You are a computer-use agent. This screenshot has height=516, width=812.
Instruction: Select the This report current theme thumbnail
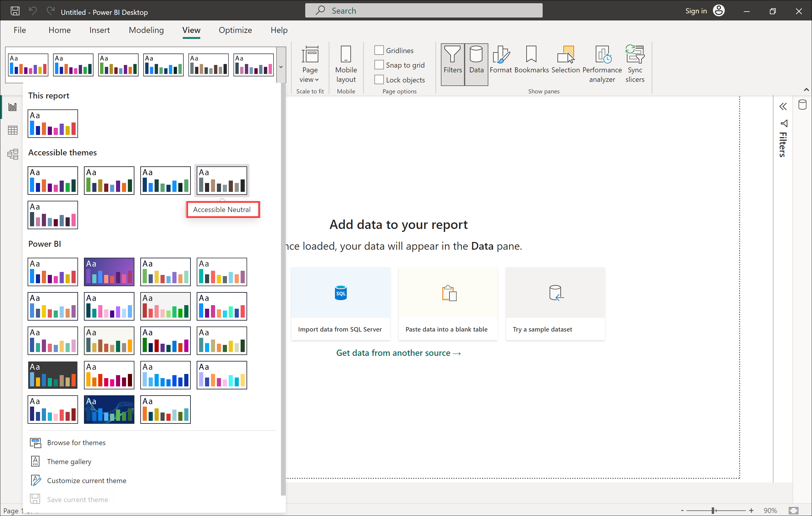[x=53, y=123]
